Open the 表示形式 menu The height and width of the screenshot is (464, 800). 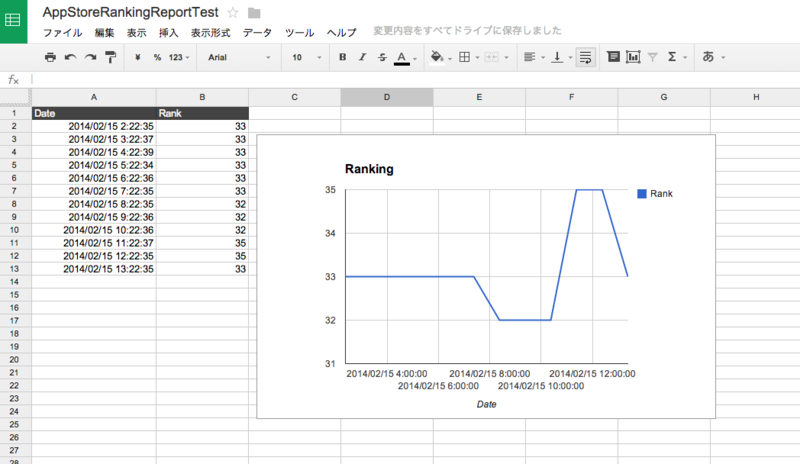click(x=210, y=33)
